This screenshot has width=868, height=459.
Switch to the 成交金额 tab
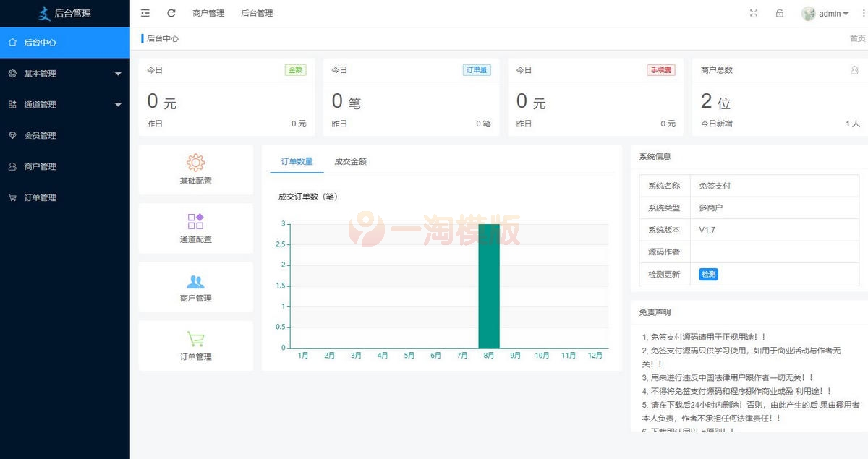[x=351, y=160]
